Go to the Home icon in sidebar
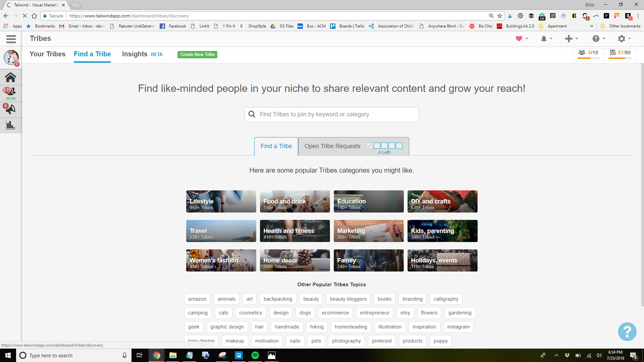This screenshot has width=644, height=362. point(11,77)
